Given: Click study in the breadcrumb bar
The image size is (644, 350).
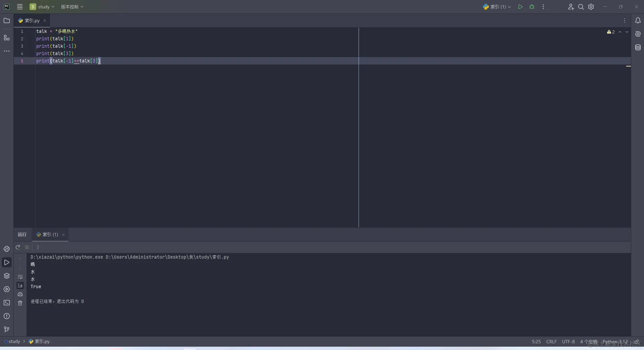Looking at the screenshot, I should click(12, 341).
